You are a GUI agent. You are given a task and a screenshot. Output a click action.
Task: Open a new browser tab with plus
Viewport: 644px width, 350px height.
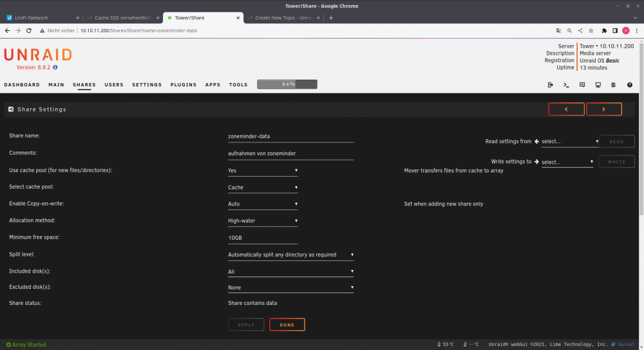(x=330, y=17)
